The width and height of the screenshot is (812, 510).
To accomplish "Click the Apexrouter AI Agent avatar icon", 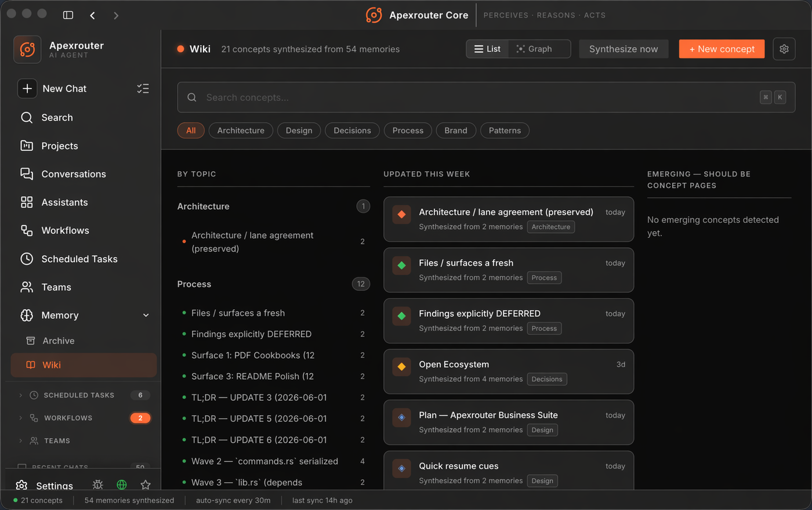I will 27,49.
